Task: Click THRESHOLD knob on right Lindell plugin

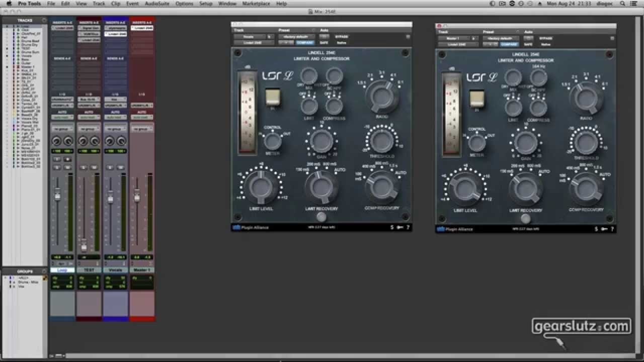Action: tap(586, 142)
